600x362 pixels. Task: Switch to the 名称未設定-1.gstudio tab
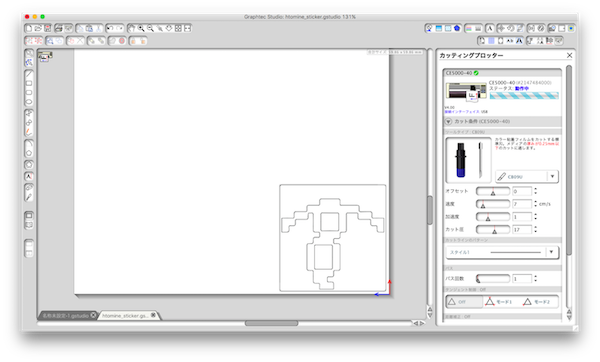[65, 315]
